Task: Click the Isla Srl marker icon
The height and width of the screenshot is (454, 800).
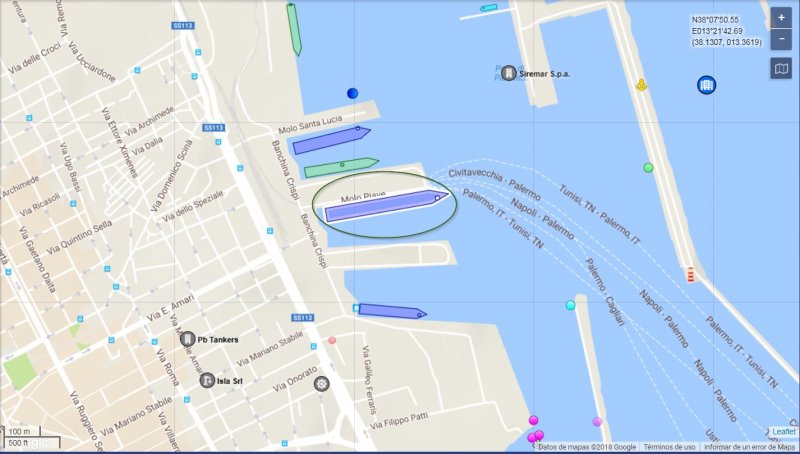Action: click(207, 380)
